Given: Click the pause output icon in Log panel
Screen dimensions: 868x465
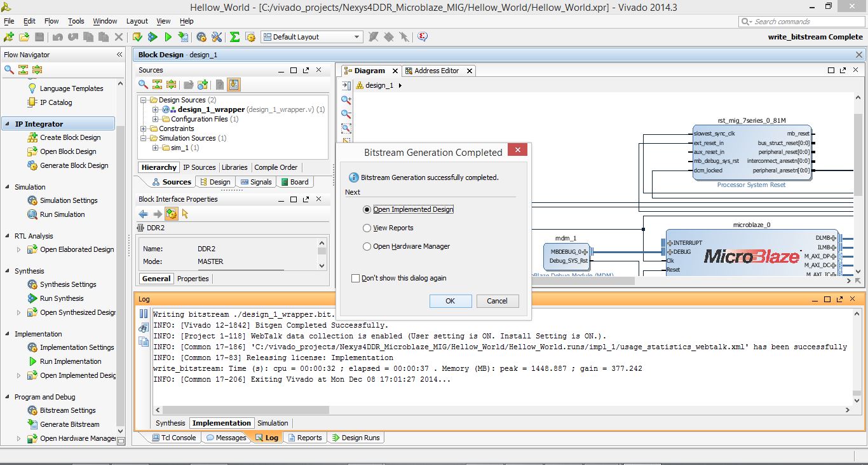Looking at the screenshot, I should [144, 314].
